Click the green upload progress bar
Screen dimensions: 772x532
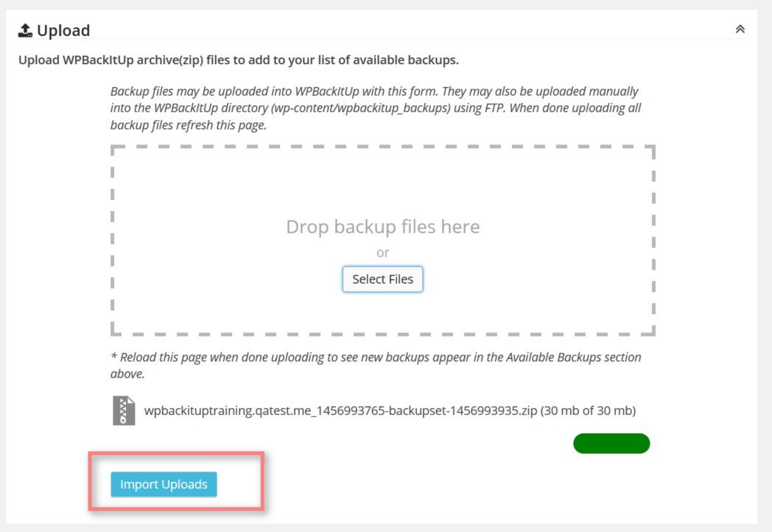pos(611,444)
